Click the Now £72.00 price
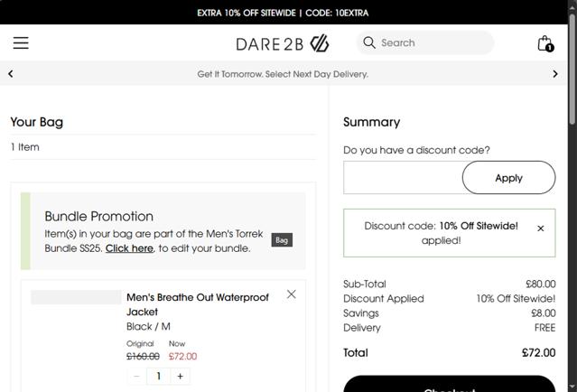 pyautogui.click(x=183, y=356)
